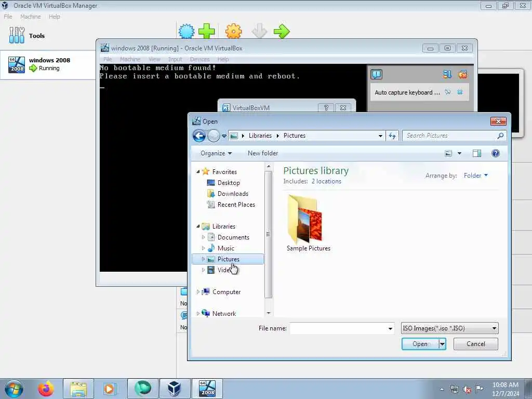The width and height of the screenshot is (532, 399).
Task: Click the navigation pane scrollbar up arrow
Action: point(269,167)
